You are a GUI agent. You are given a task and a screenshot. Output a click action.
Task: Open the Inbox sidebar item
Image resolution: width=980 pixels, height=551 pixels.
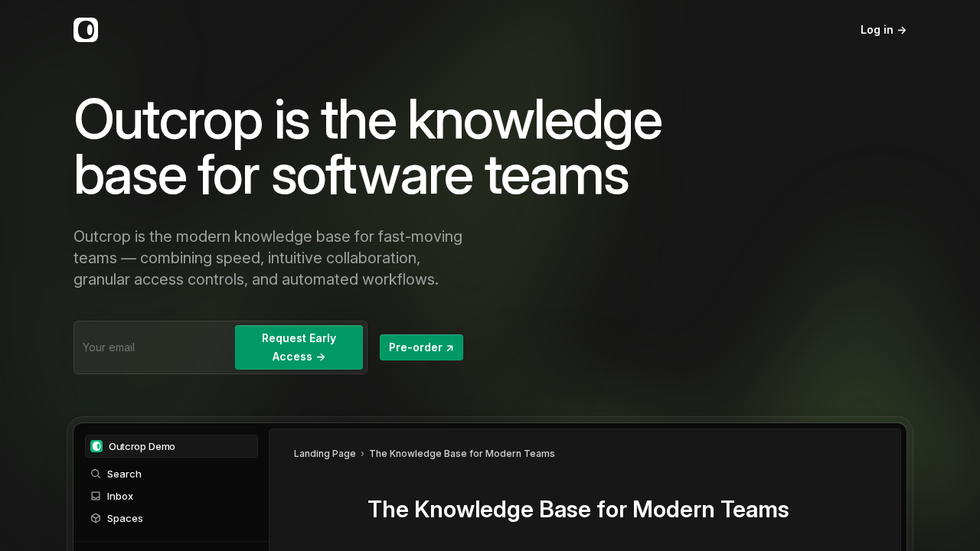(x=120, y=496)
